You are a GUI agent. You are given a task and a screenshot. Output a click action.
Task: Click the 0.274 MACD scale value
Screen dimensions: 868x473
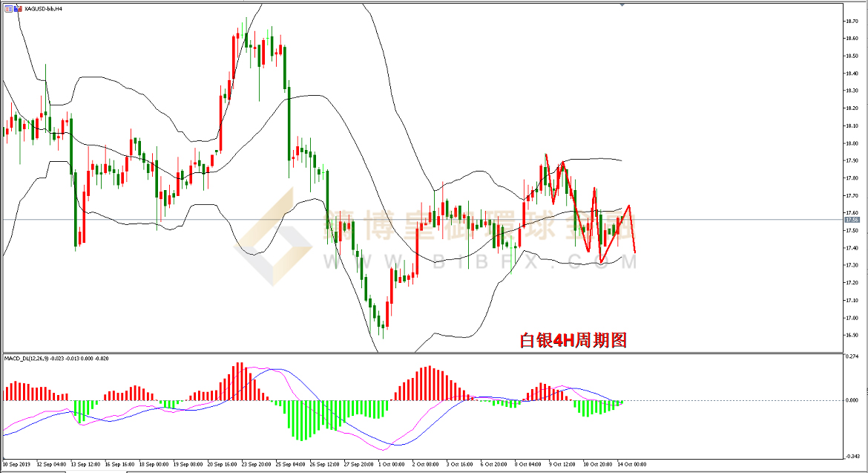852,357
